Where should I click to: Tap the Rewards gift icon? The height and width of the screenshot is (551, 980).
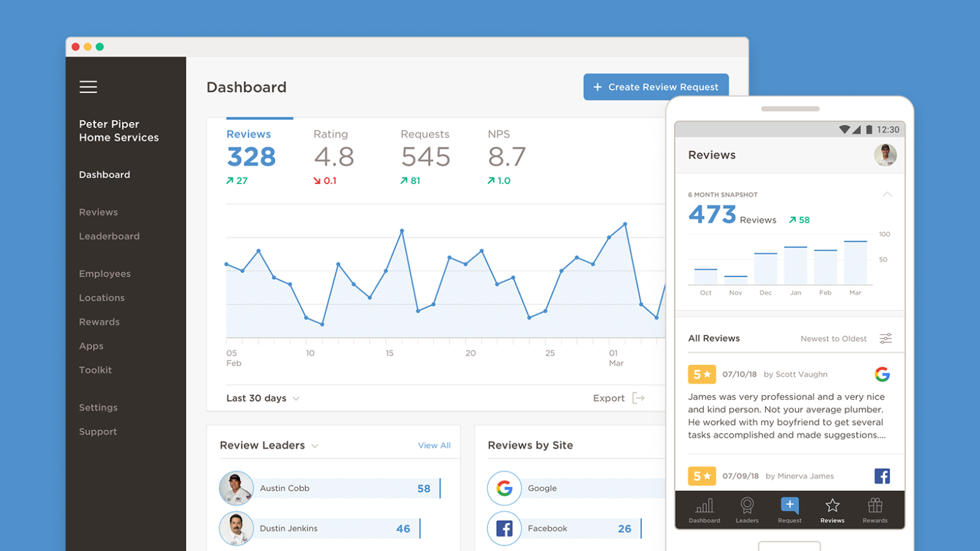[x=874, y=505]
